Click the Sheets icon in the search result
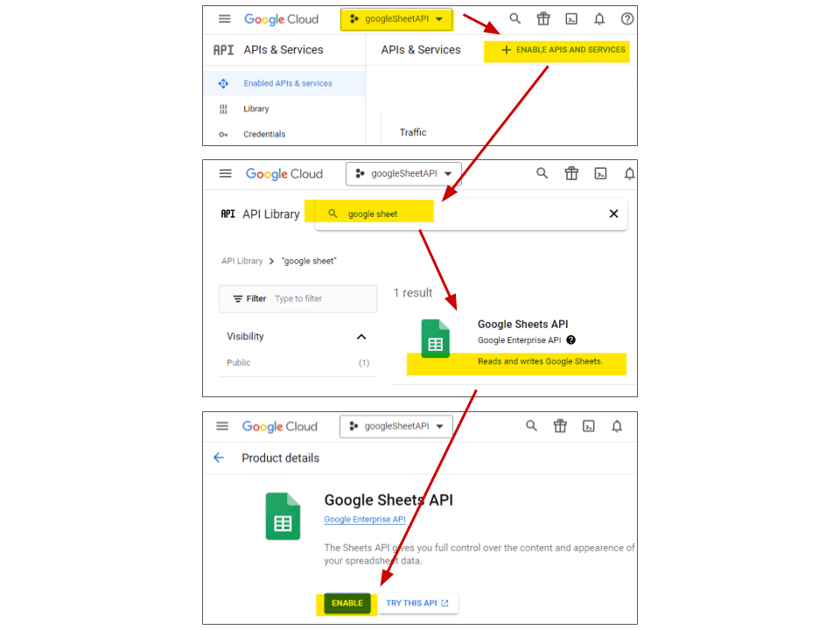The width and height of the screenshot is (840, 630). click(436, 339)
